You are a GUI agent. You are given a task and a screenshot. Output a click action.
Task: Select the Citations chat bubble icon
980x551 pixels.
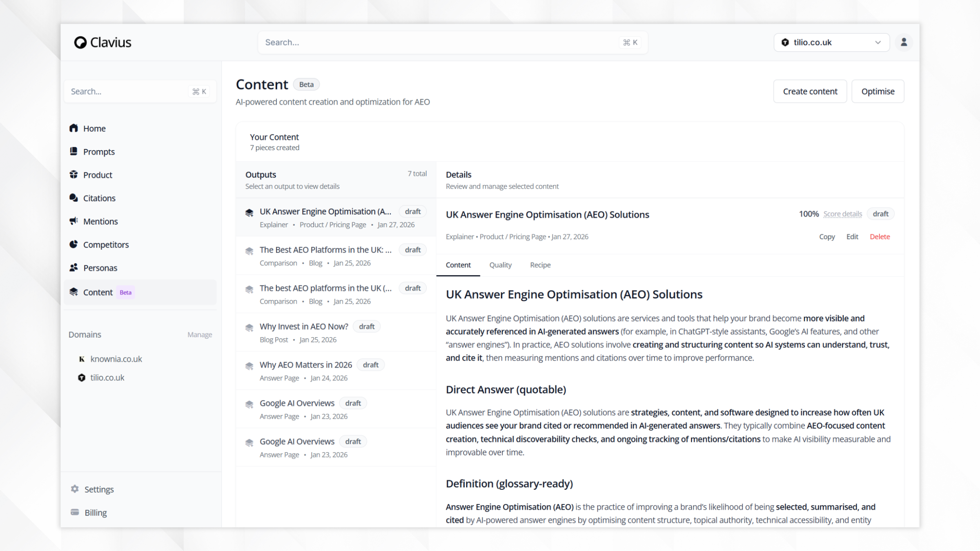[x=73, y=198]
